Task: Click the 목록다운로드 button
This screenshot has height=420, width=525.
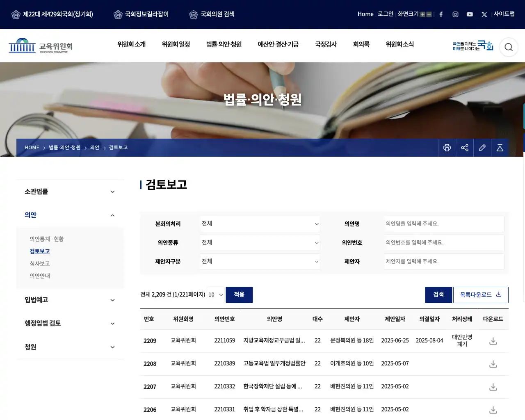Action: (481, 295)
